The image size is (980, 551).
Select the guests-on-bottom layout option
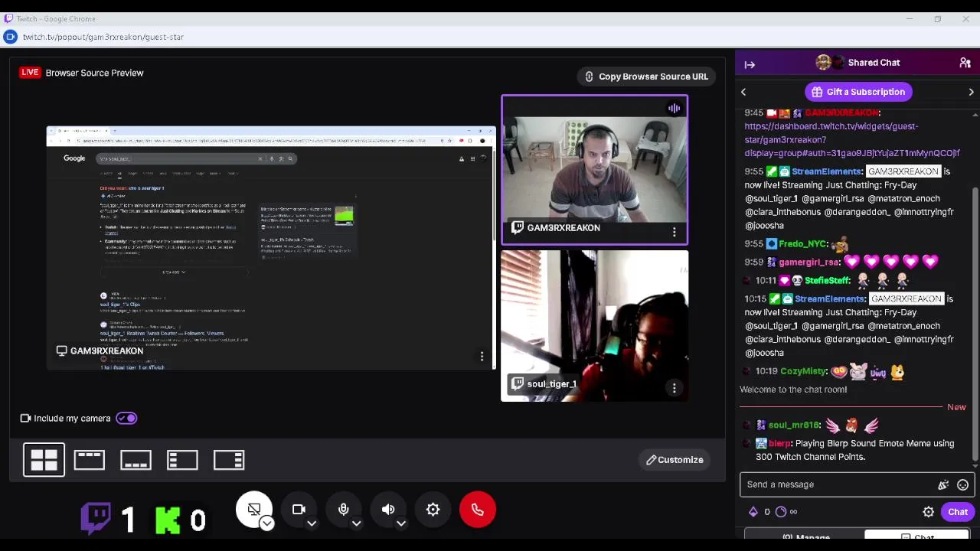coord(136,460)
